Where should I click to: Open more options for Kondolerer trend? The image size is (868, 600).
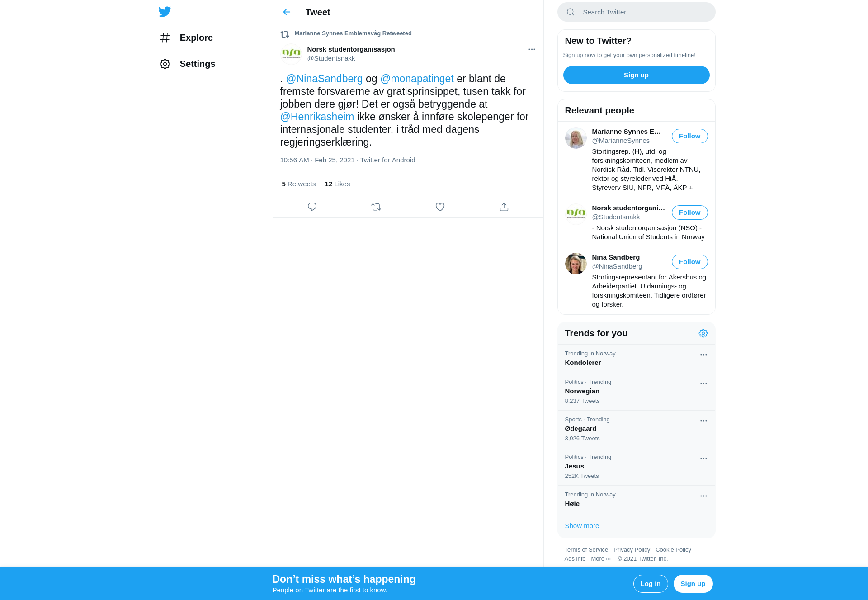[x=703, y=355]
